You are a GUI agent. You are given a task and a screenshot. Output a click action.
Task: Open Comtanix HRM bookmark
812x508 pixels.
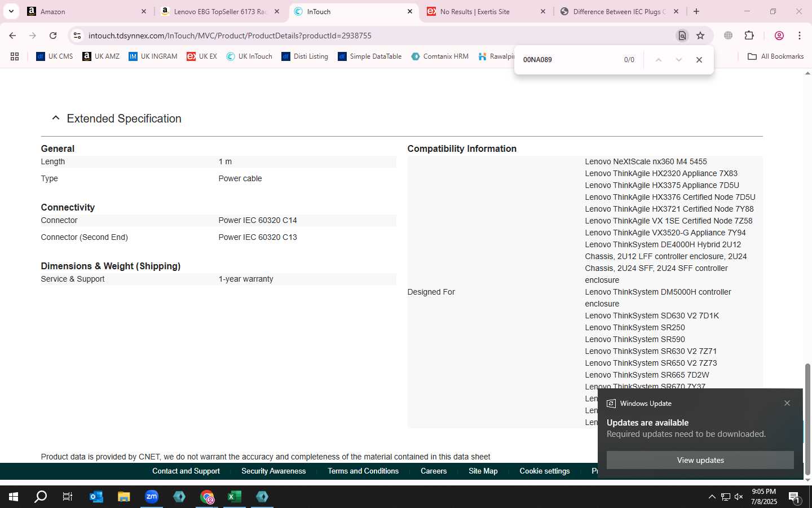[x=440, y=56]
